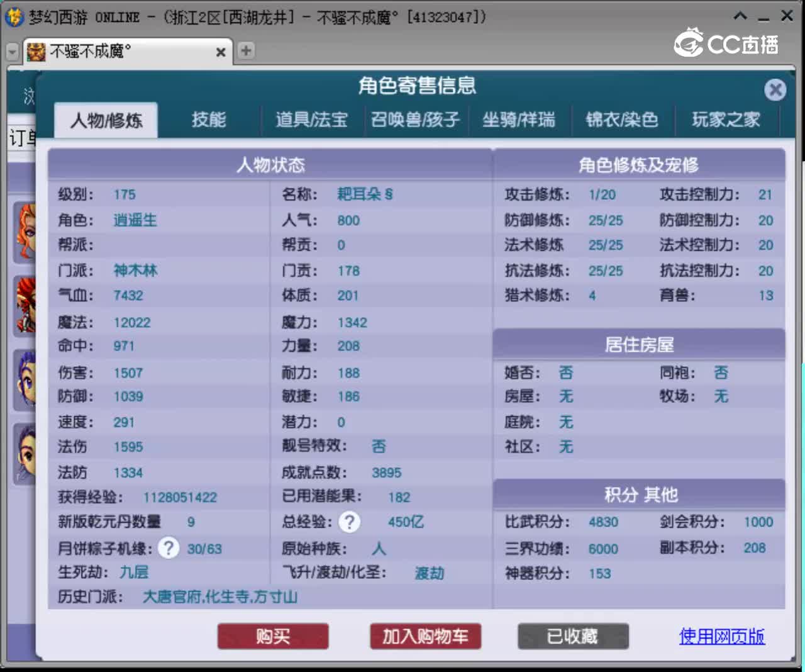This screenshot has width=805, height=672.
Task: Click the 魔法 value 12022
Action: click(132, 322)
